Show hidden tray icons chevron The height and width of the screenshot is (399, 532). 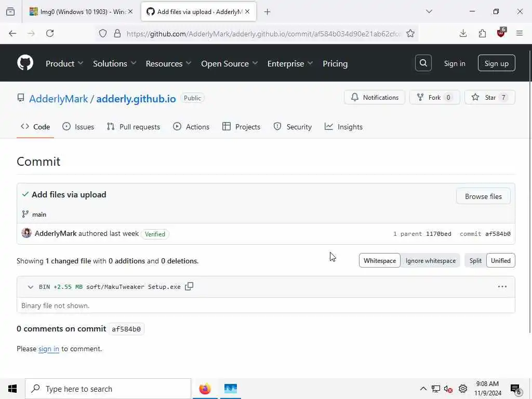pos(423,389)
